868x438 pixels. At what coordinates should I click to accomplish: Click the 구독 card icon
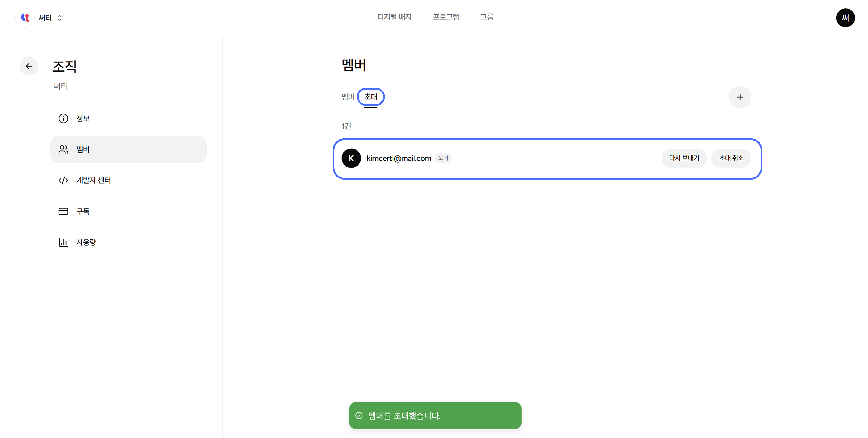[63, 211]
